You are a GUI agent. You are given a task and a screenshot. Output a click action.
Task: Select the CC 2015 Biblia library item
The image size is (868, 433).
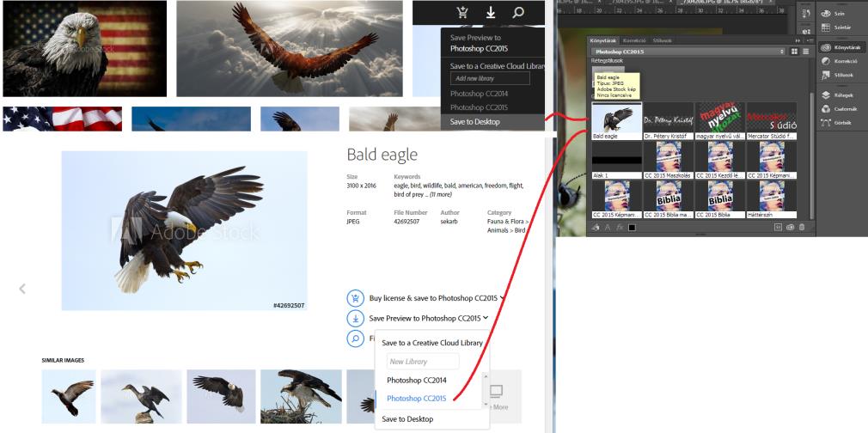click(x=719, y=199)
